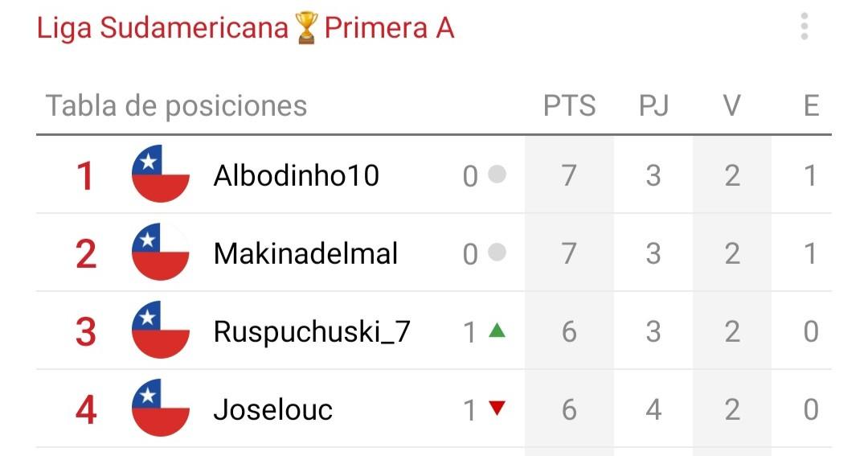Click green up arrow beside Ruspuchuski_7
868x456 pixels.
tap(497, 331)
